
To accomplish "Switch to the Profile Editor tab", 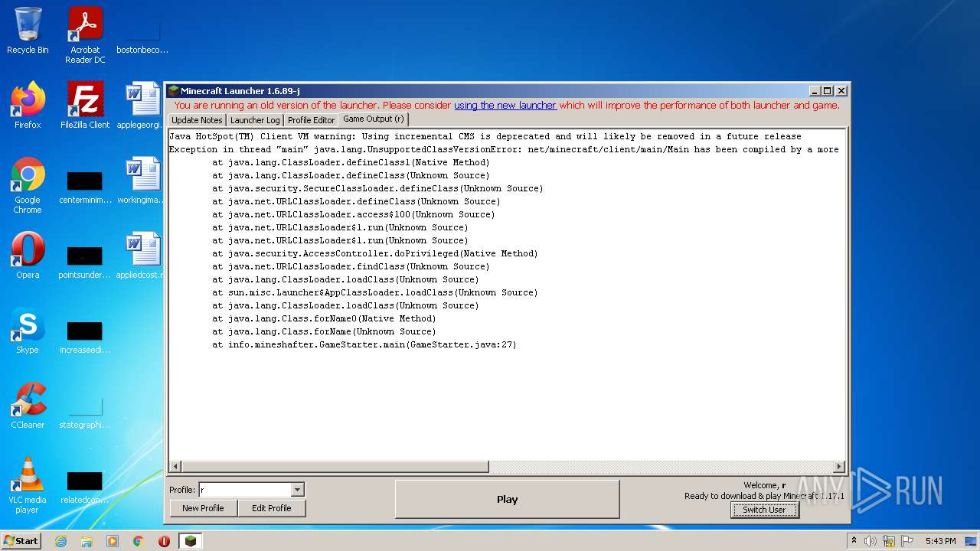I will 311,120.
